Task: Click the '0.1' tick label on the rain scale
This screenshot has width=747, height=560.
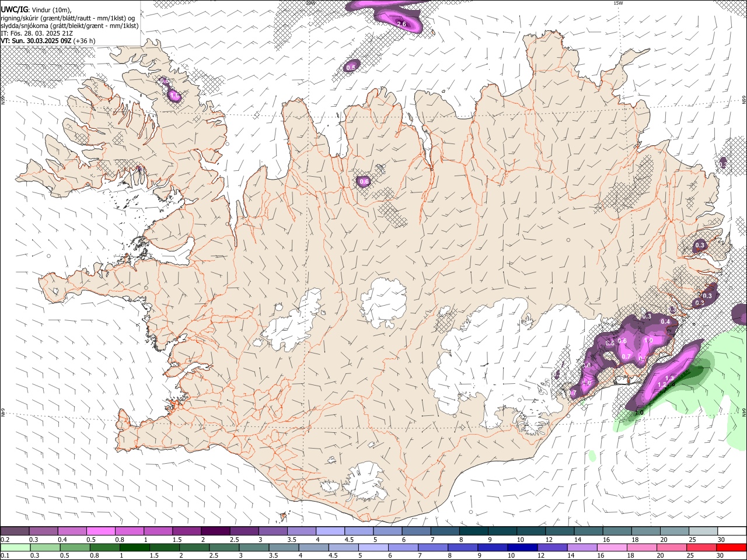Action: pos(4,556)
